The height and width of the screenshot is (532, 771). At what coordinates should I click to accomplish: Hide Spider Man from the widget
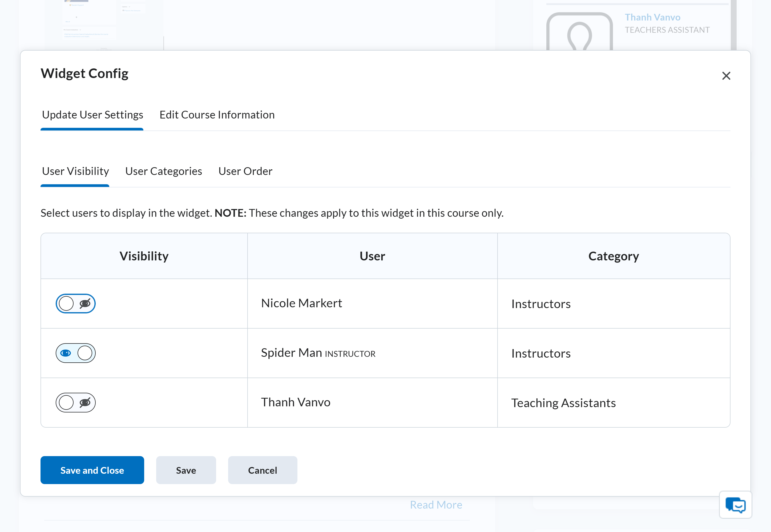(76, 353)
